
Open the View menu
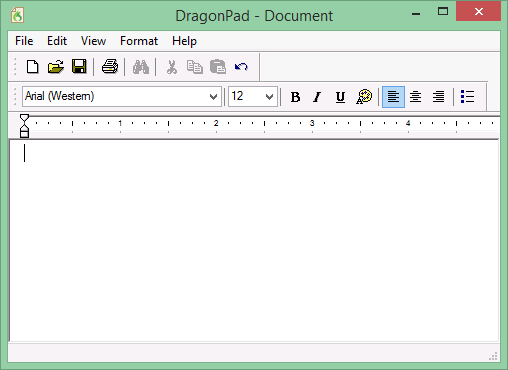[x=93, y=41]
